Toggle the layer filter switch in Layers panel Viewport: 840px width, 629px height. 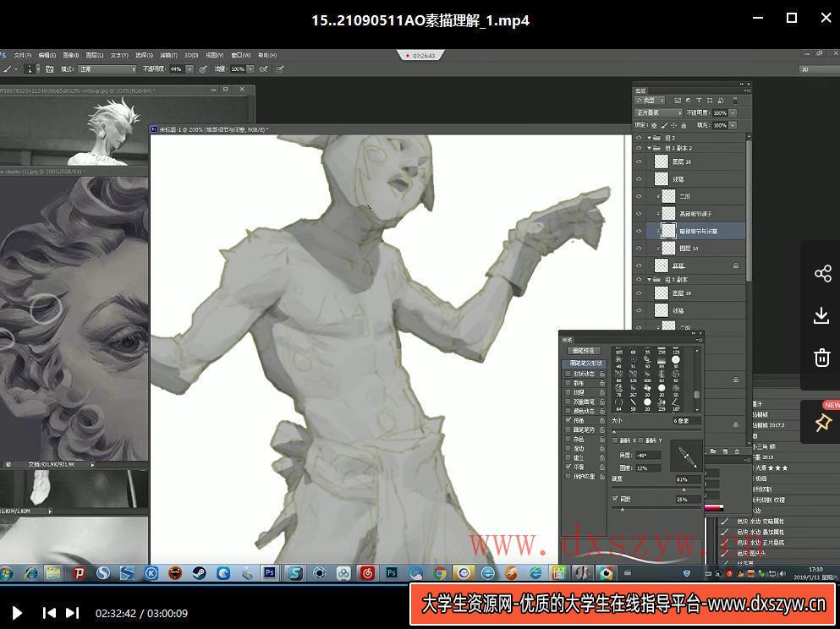[x=735, y=101]
